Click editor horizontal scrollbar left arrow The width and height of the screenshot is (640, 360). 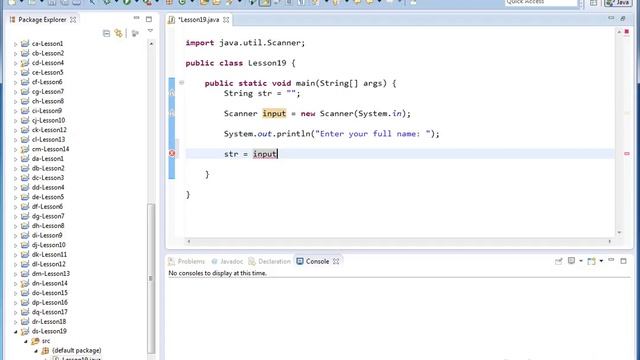pos(189,241)
